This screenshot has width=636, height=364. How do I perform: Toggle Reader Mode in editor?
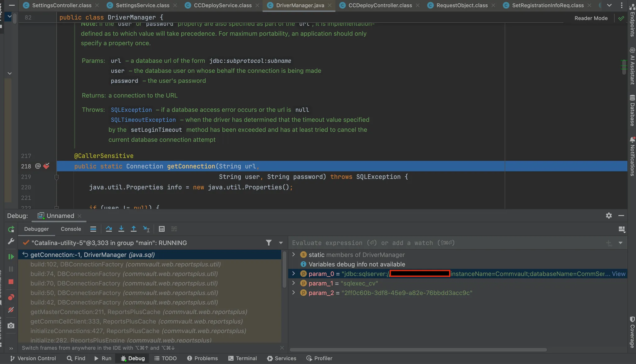coord(591,18)
